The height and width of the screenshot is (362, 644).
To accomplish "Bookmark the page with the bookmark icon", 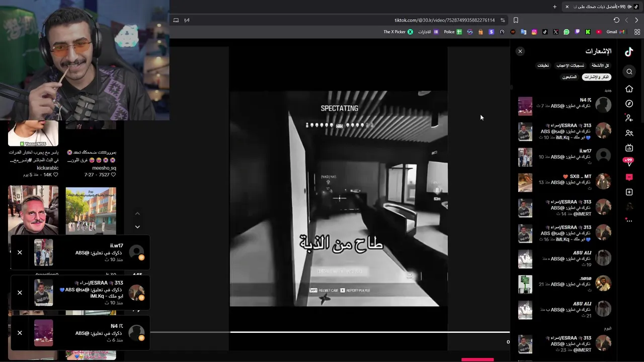I will tap(516, 20).
